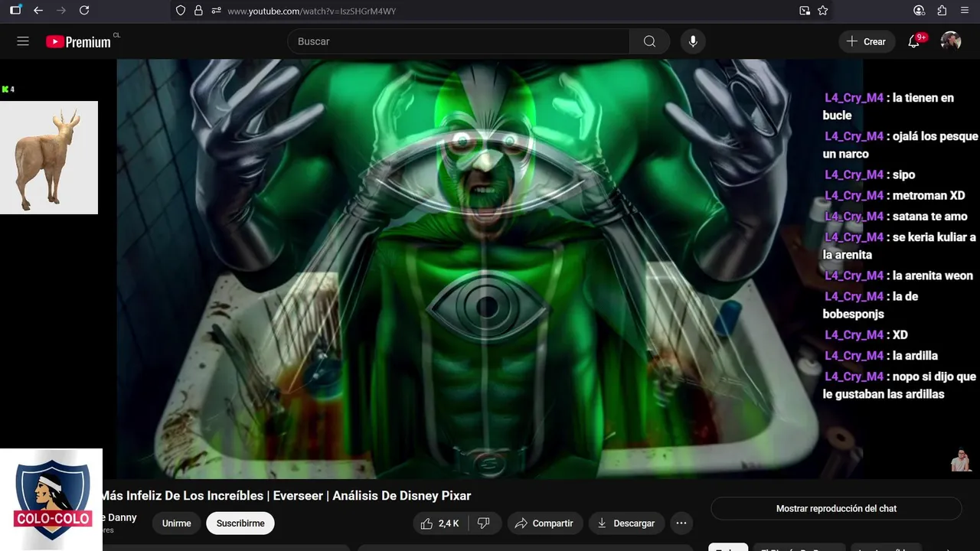Like the video with 2,4 K likes
The width and height of the screenshot is (980, 551).
(440, 523)
